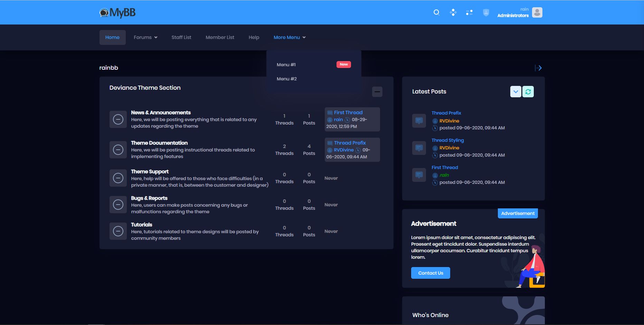Open the Thread Styling latest post link
The image size is (644, 325).
click(447, 140)
